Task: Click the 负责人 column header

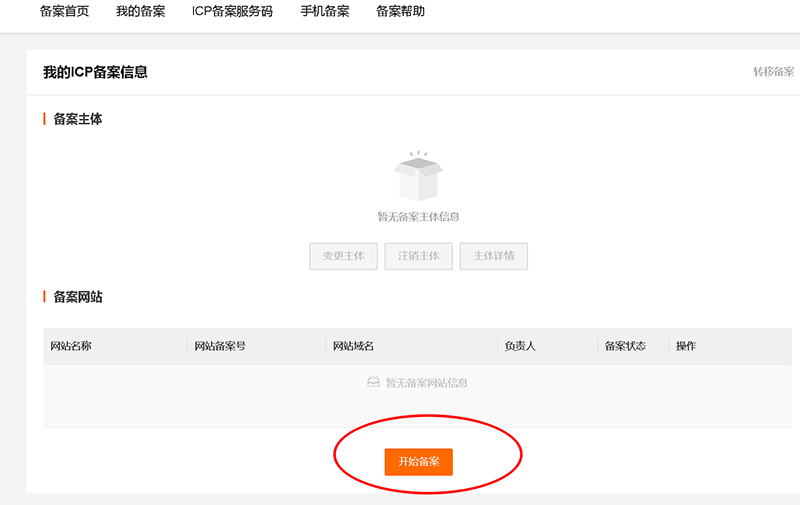Action: coord(520,346)
